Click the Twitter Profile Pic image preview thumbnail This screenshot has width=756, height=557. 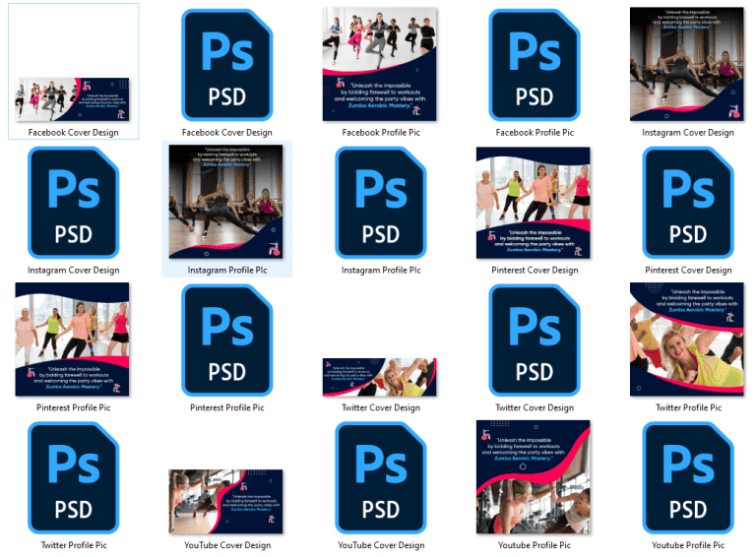point(686,340)
